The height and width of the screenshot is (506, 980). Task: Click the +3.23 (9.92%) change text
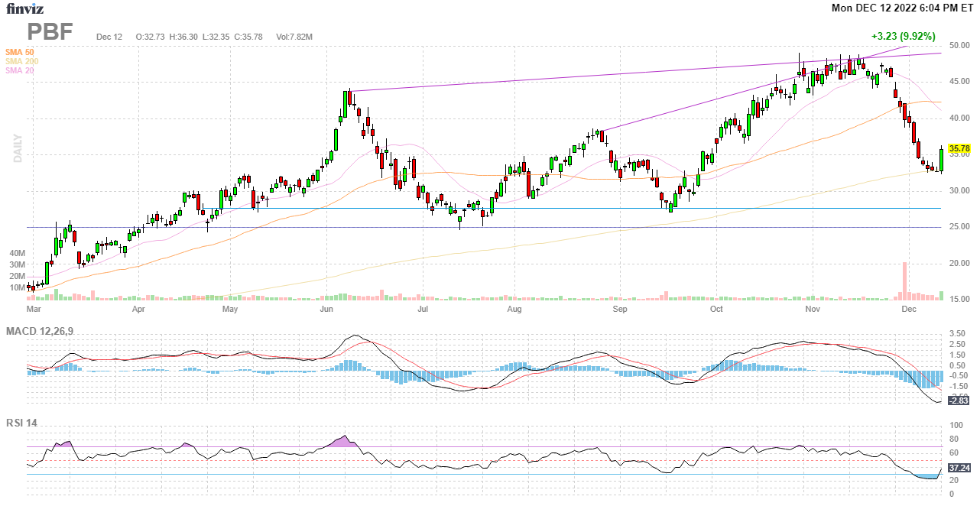coord(903,37)
